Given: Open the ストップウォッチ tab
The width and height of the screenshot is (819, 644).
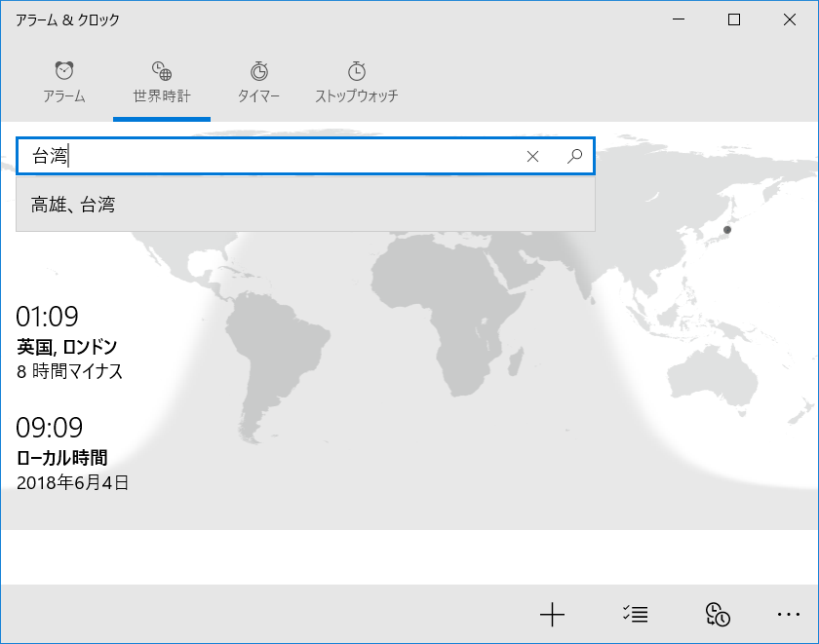Looking at the screenshot, I should click(x=358, y=93).
